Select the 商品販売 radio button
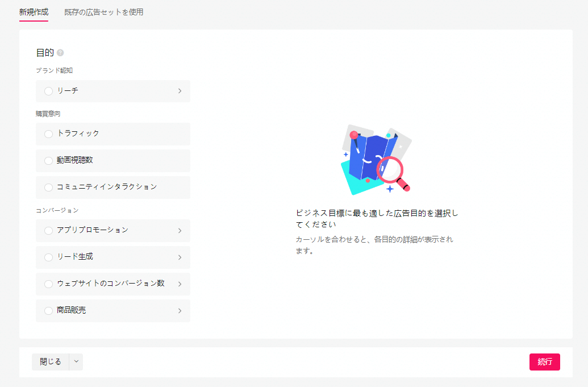The image size is (588, 387). (x=48, y=311)
